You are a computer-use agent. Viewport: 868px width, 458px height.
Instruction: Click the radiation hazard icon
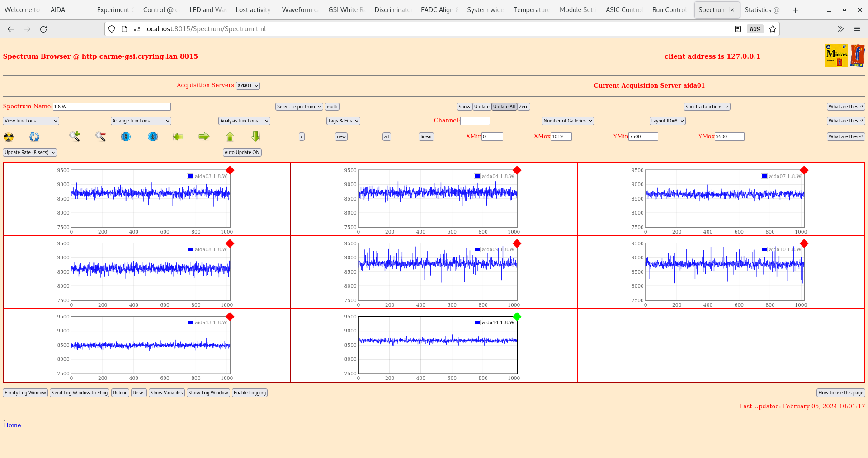point(9,137)
